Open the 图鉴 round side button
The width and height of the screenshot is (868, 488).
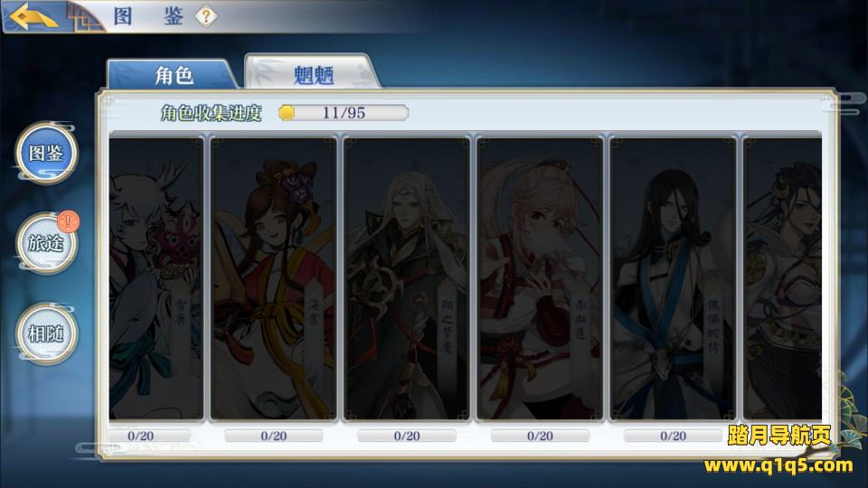coord(46,154)
